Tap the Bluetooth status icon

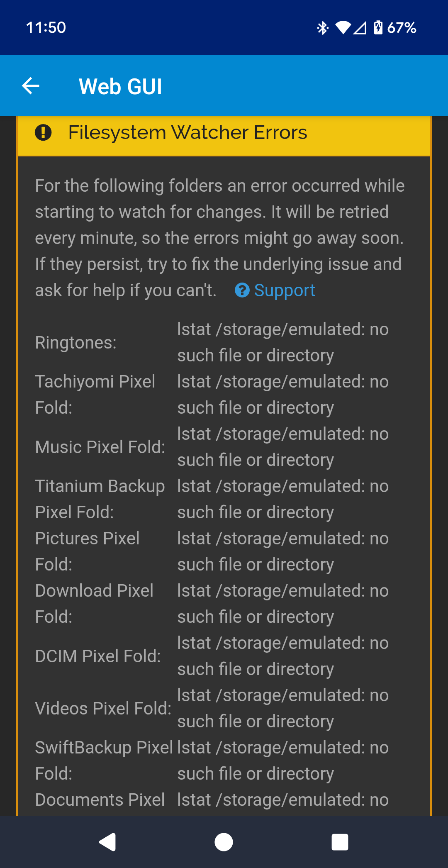coord(322,28)
